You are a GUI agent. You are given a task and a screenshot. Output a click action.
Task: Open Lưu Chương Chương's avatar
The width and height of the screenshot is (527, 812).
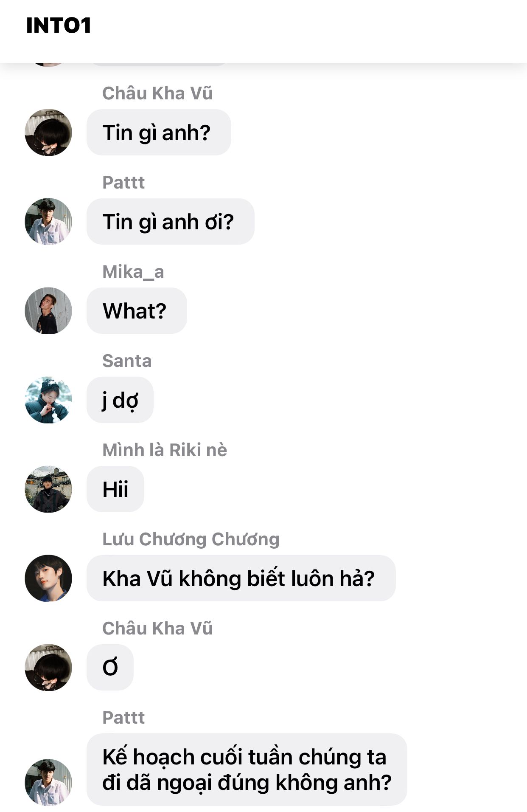pos(48,578)
